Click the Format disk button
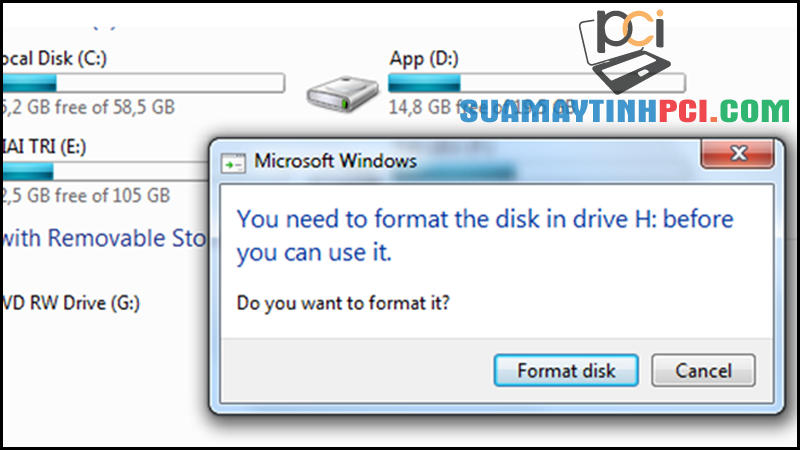The height and width of the screenshot is (450, 800). click(x=566, y=370)
